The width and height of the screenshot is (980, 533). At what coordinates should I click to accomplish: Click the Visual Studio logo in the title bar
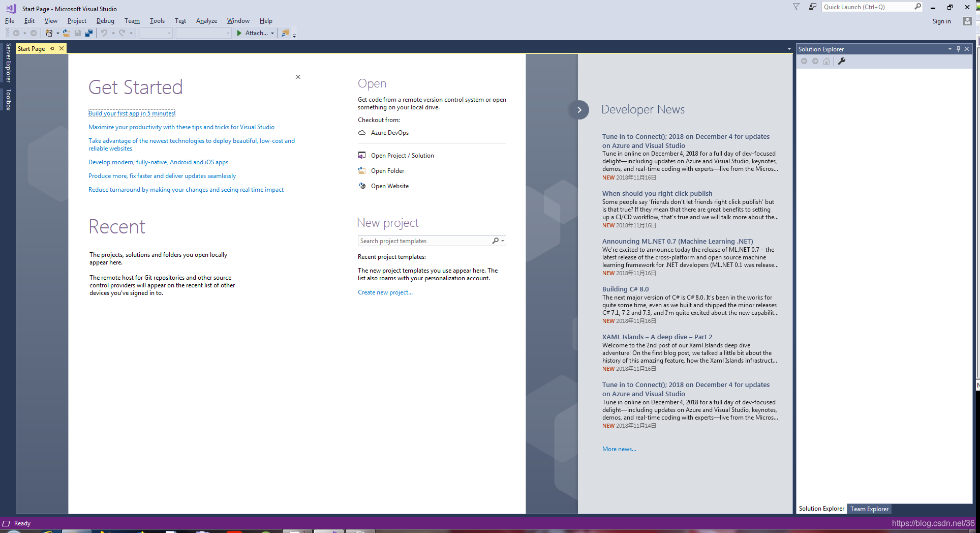point(11,9)
